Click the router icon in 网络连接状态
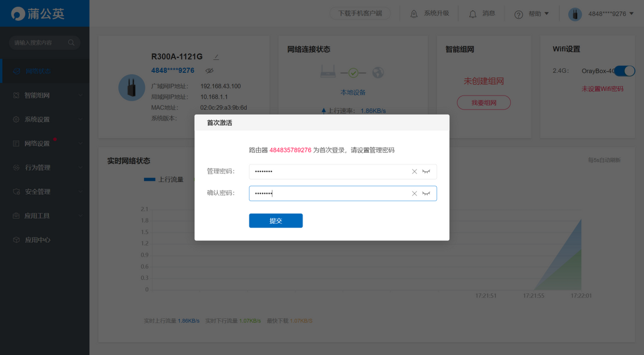 coord(328,72)
